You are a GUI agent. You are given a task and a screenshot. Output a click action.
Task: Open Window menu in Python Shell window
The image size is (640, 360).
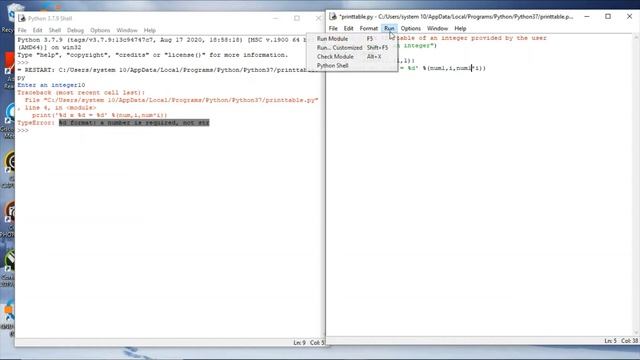(127, 30)
